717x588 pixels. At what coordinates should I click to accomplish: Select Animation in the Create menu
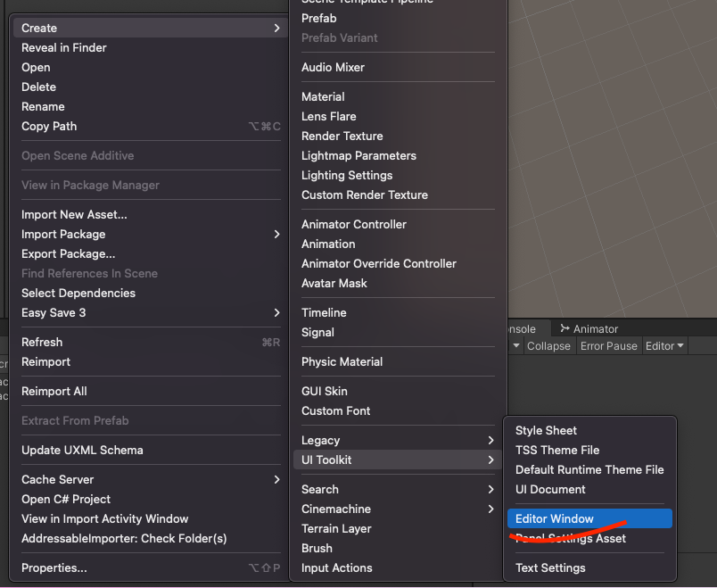pos(398,244)
